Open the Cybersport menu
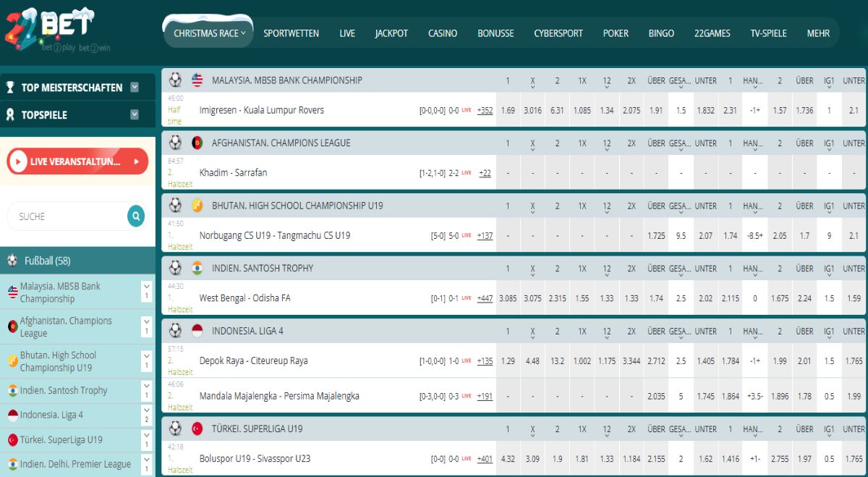The height and width of the screenshot is (477, 868). pyautogui.click(x=558, y=33)
